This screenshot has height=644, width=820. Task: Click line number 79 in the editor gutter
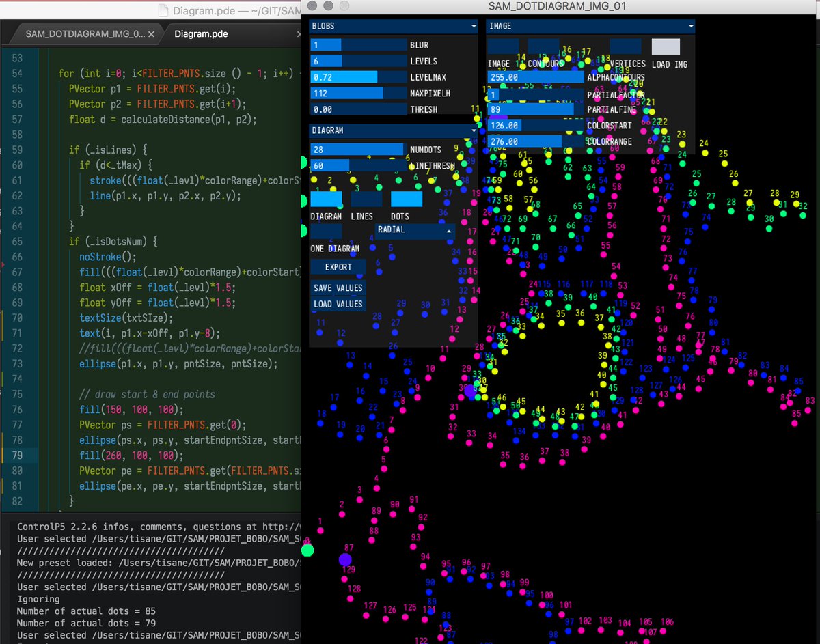[17, 456]
